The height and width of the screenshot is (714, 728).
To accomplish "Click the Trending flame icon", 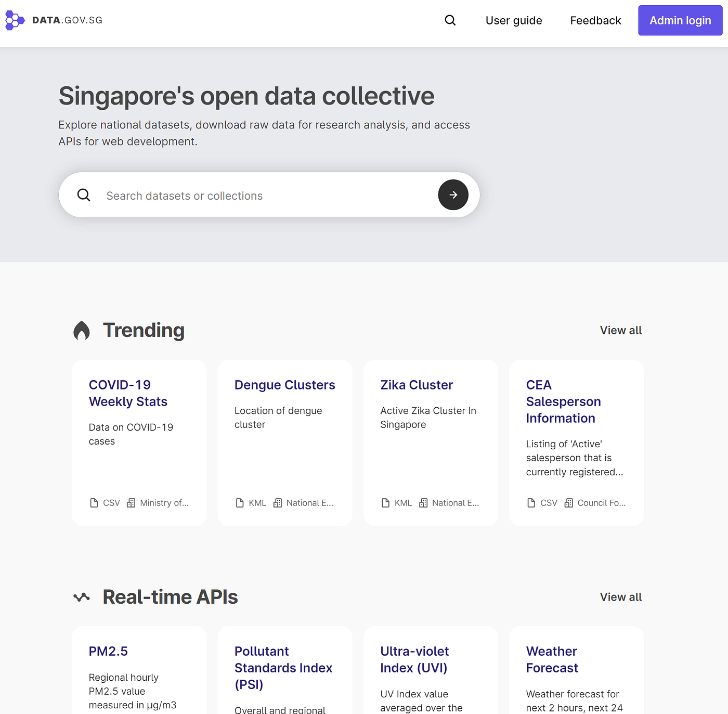I will coord(82,330).
